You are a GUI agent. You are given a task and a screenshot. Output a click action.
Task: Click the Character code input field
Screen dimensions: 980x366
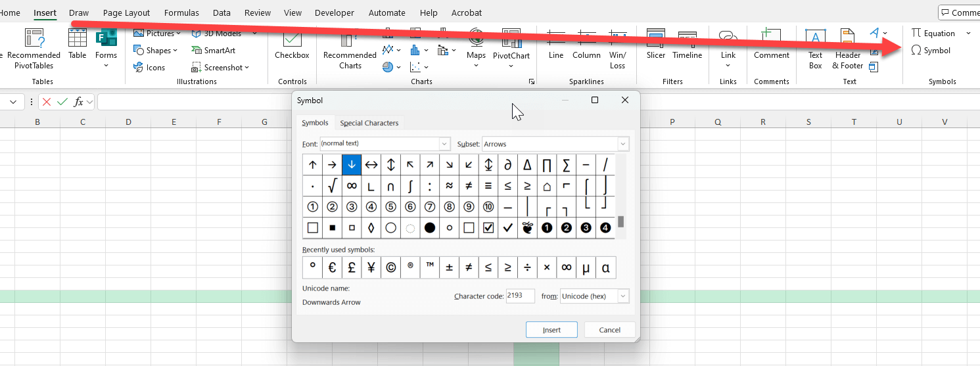[x=521, y=296]
